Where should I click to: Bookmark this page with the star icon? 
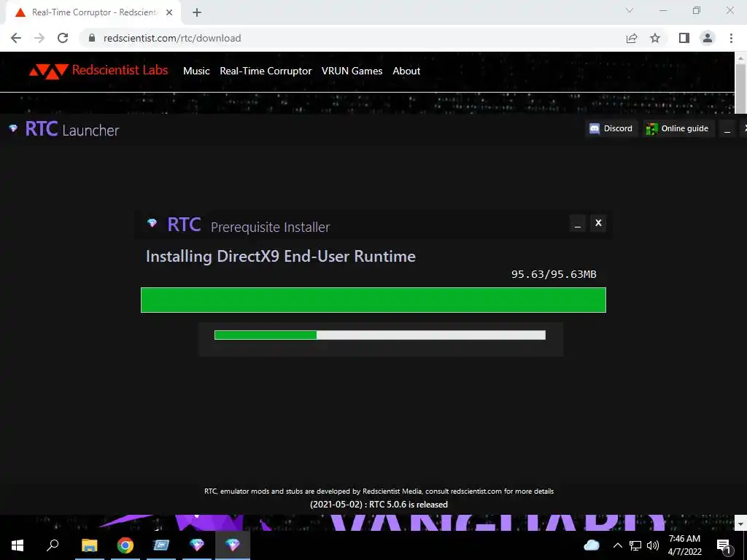655,38
